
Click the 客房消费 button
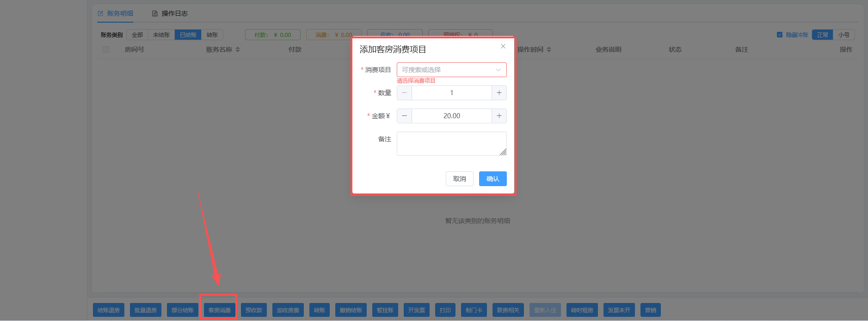coord(220,310)
